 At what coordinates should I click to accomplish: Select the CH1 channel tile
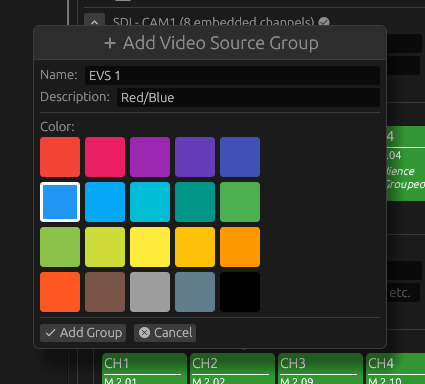click(144, 369)
